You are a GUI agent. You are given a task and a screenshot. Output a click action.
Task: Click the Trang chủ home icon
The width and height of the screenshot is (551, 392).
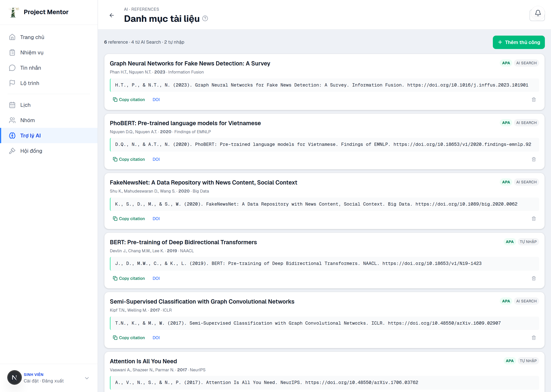[x=12, y=37]
